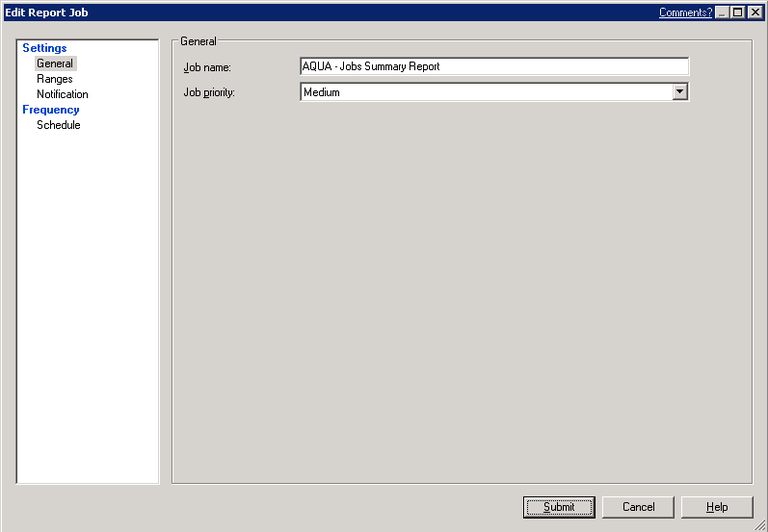Click the Job priority field showing Medium
This screenshot has width=768, height=532.
[485, 92]
